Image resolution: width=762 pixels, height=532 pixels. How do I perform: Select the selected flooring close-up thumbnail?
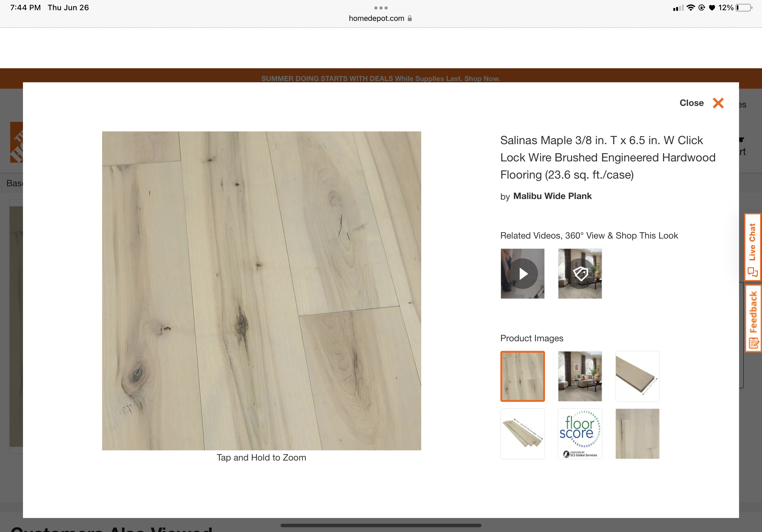pos(522,376)
